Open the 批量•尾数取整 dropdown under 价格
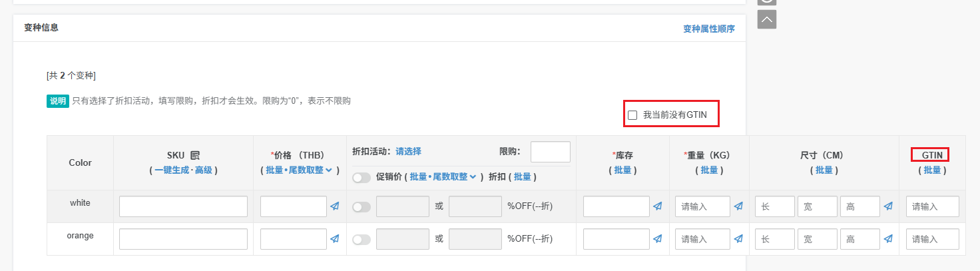The width and height of the screenshot is (980, 271). 299,170
